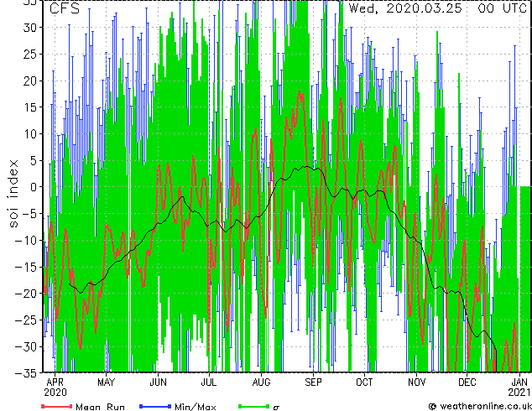Click the blue Min/Max legend line
The width and height of the screenshot is (532, 411).
coord(155,406)
